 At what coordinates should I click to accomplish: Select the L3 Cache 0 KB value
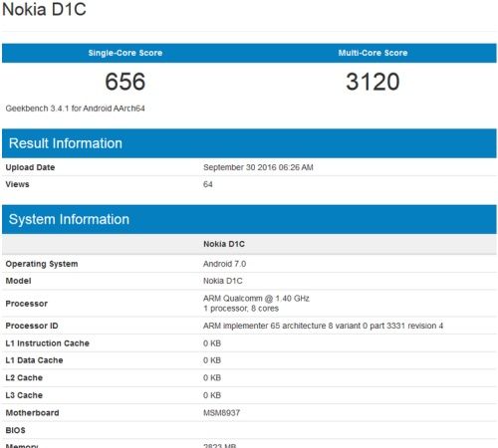click(x=212, y=395)
